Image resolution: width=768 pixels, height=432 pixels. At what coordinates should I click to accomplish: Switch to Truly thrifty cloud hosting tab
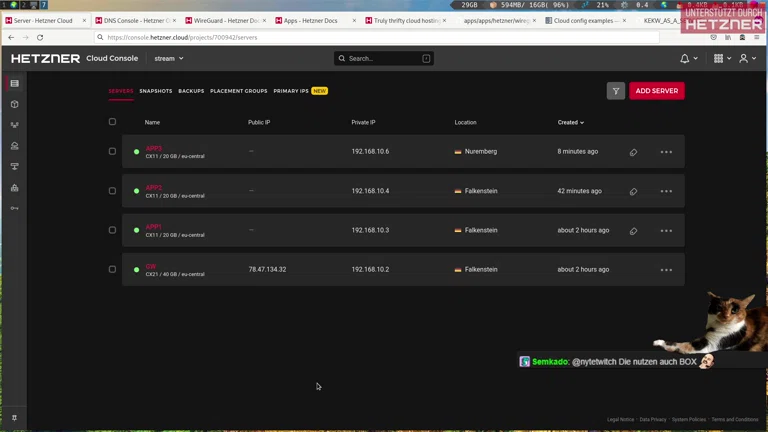(x=406, y=21)
